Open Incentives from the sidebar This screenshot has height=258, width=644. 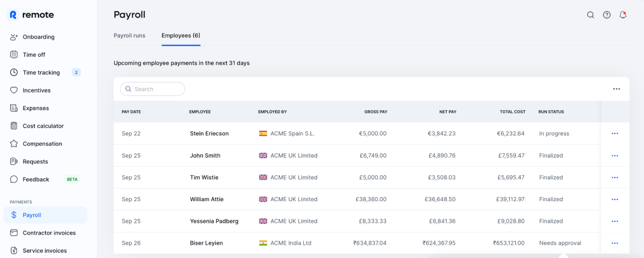point(36,91)
